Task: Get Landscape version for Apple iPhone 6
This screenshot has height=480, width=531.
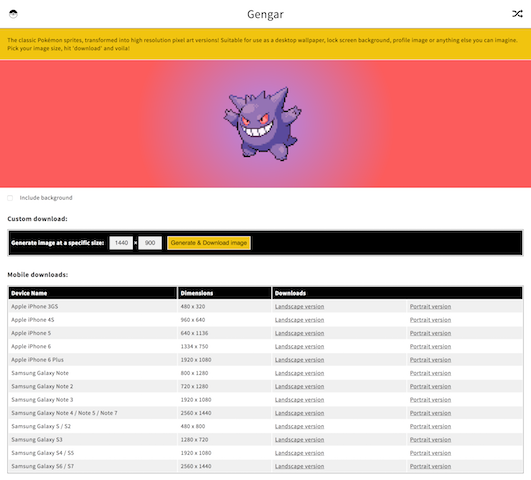Action: tap(299, 347)
